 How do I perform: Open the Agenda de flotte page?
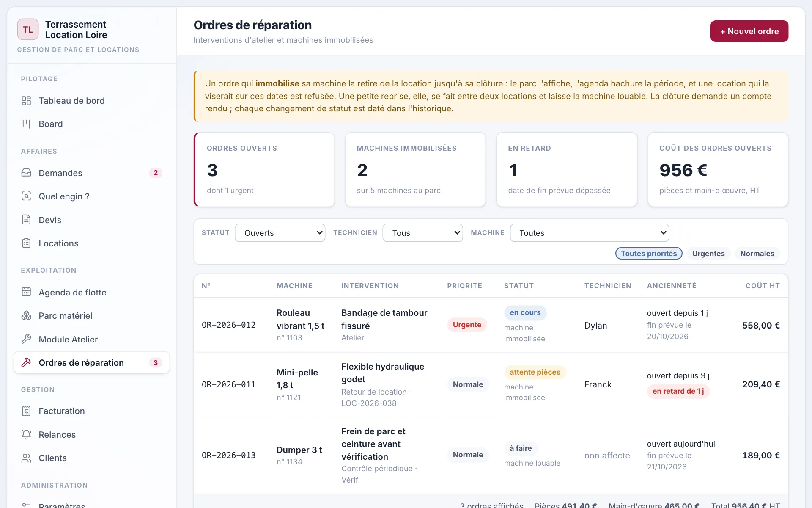(x=92, y=292)
